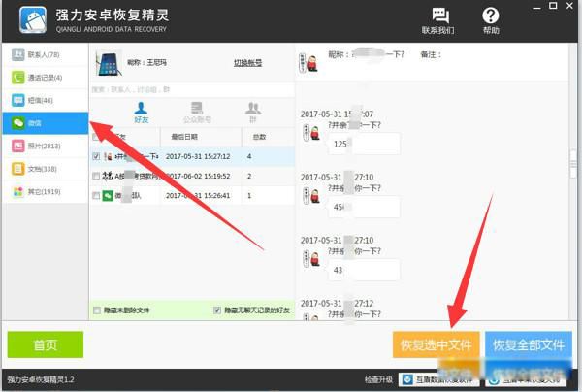The image size is (582, 392).
Task: Open the 照片(2813) photos category
Action: click(x=44, y=146)
